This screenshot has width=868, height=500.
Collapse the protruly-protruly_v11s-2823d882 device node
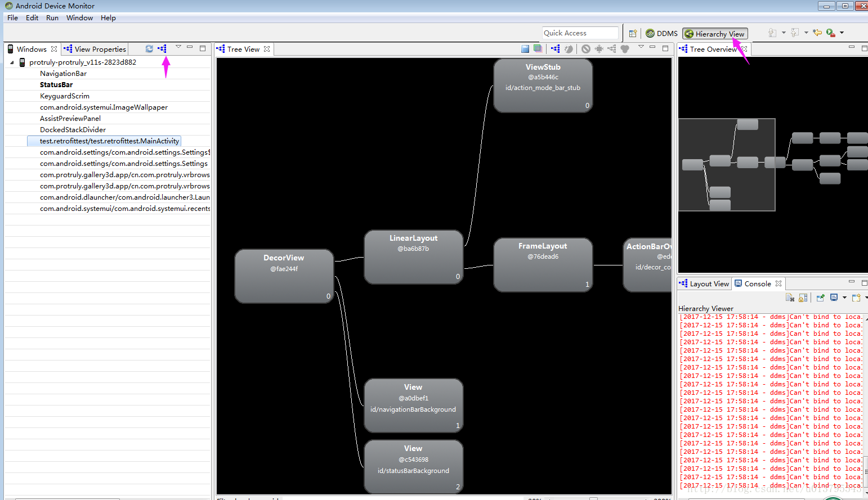pos(12,62)
